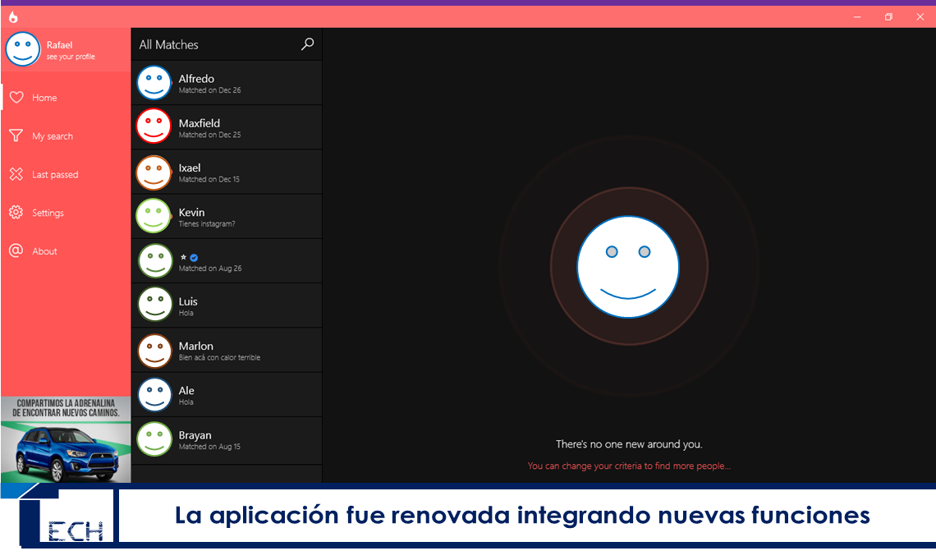The width and height of the screenshot is (936, 560).
Task: Click the crossed-arrows Last passed icon
Action: click(x=16, y=174)
